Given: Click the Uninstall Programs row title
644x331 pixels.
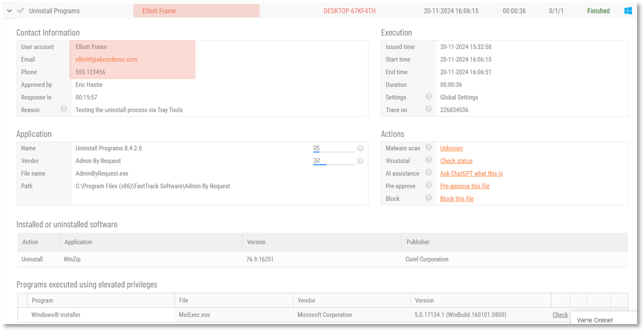Looking at the screenshot, I should click(x=54, y=11).
